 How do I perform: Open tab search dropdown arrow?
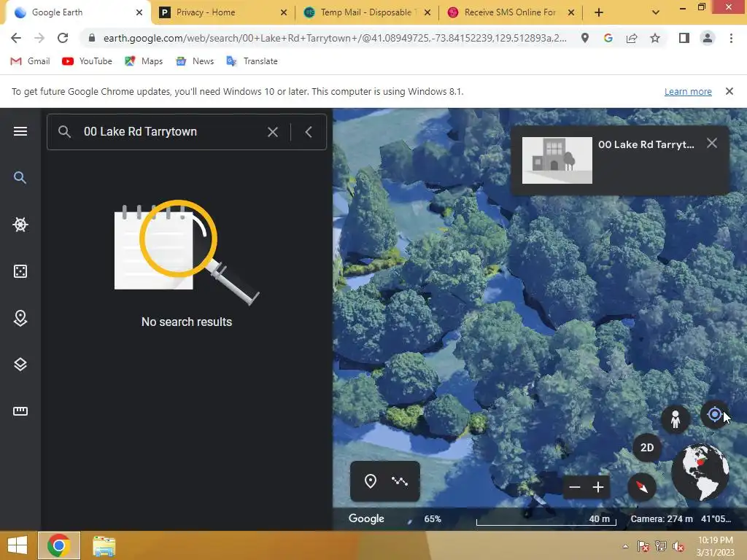coord(656,13)
